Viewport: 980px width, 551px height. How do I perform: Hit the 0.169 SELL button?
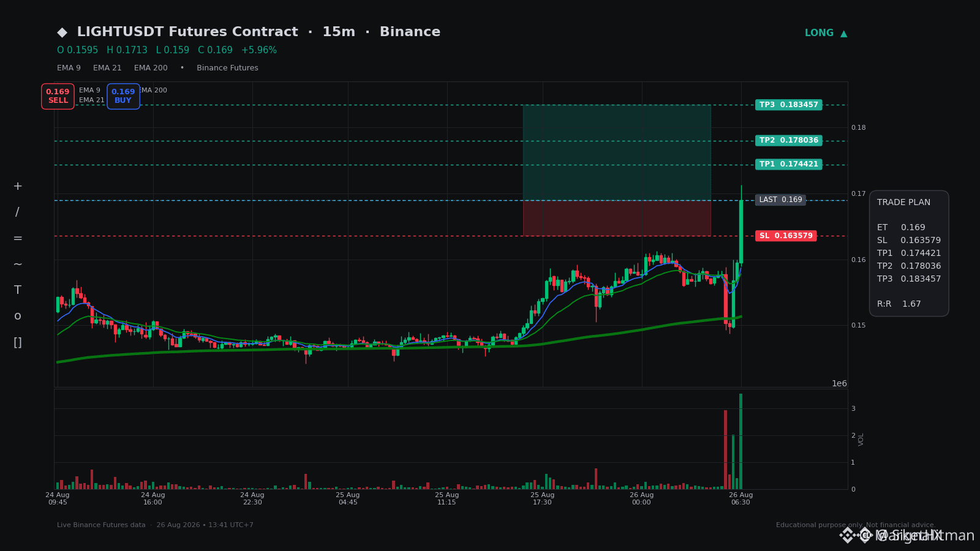pos(58,96)
